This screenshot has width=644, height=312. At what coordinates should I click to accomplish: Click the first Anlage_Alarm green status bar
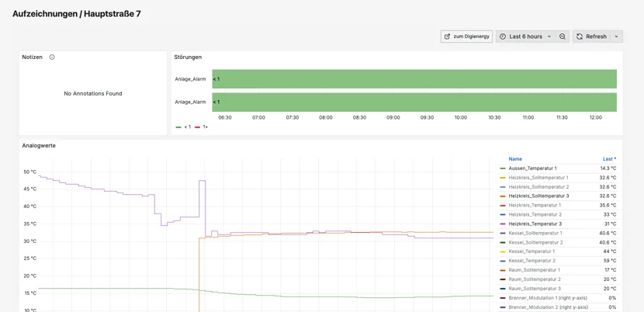pos(414,79)
